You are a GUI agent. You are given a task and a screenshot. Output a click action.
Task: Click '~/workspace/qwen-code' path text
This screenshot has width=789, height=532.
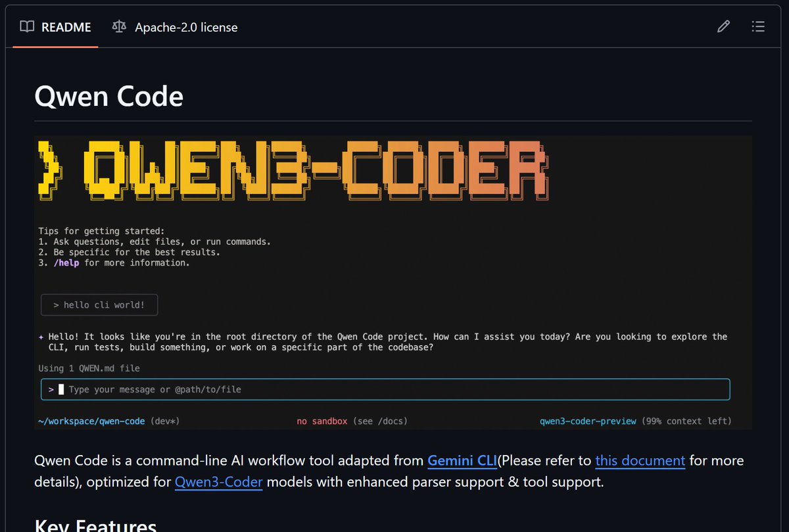[x=90, y=421]
